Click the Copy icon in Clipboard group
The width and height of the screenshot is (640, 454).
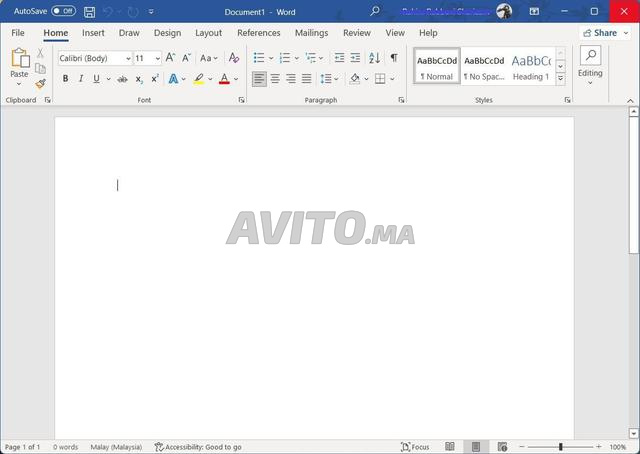tap(40, 68)
